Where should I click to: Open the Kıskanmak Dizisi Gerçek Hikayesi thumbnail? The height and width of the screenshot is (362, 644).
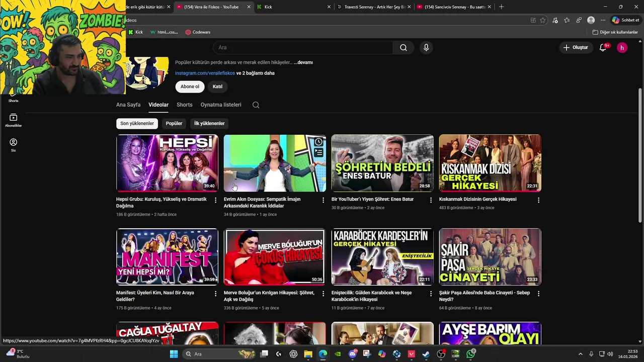[490, 163]
